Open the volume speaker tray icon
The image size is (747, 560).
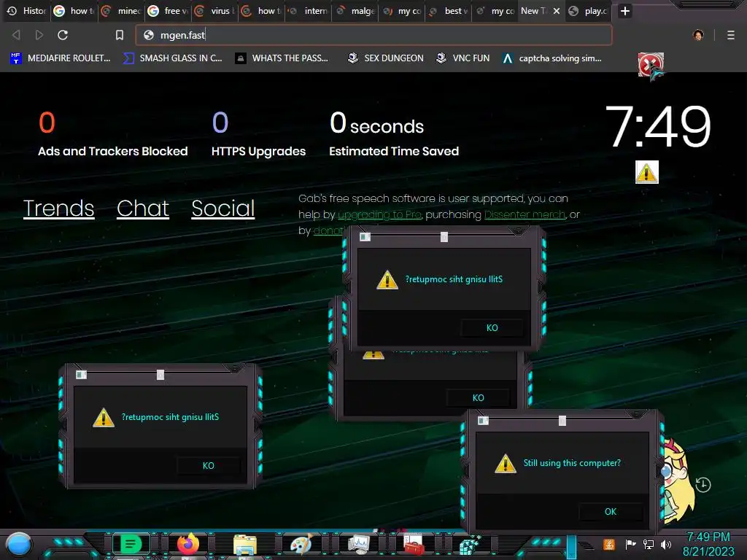[665, 544]
